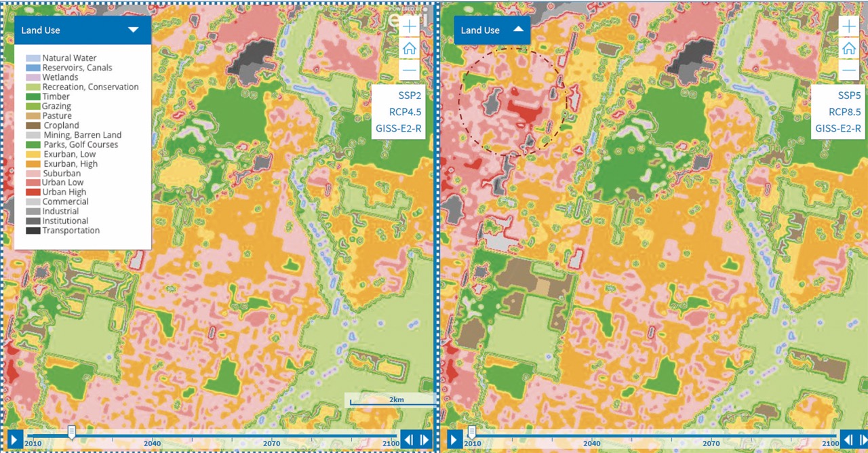Click home icon on right SSP5 map
Viewport: 868px width, 453px height.
(848, 48)
